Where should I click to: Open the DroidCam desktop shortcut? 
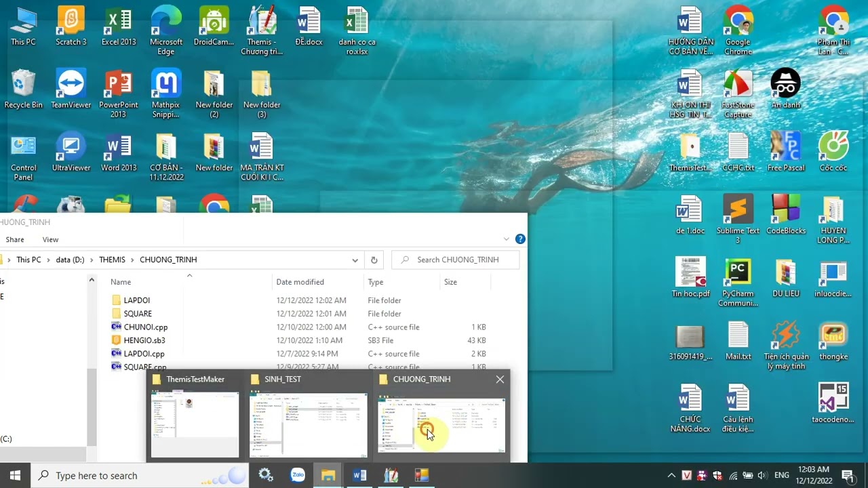click(x=214, y=26)
